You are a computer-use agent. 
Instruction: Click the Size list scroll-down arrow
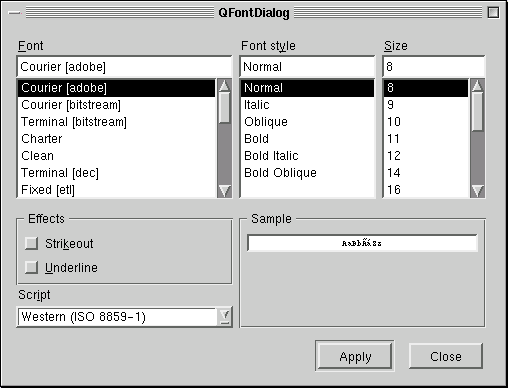(477, 191)
